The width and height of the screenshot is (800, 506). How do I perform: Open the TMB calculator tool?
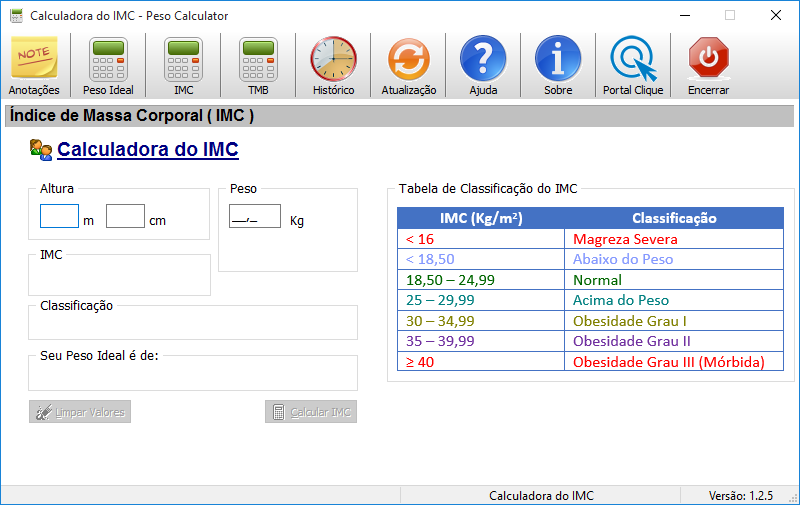(258, 60)
